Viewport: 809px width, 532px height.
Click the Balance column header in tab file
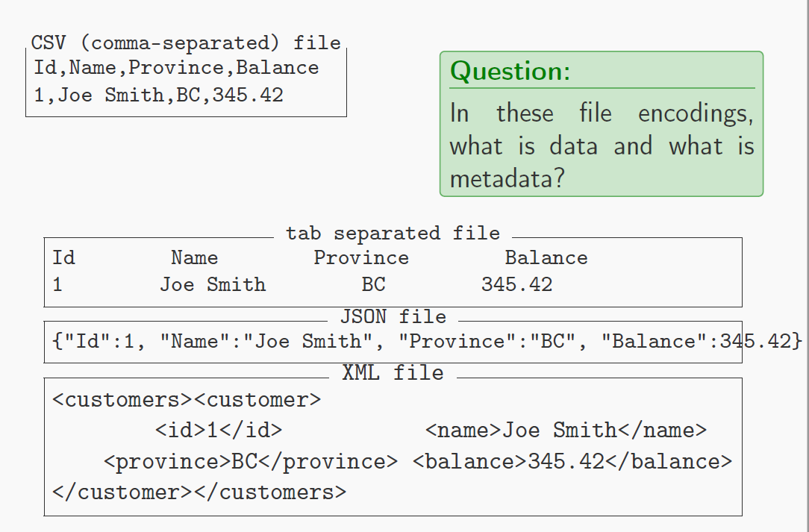[x=546, y=257]
